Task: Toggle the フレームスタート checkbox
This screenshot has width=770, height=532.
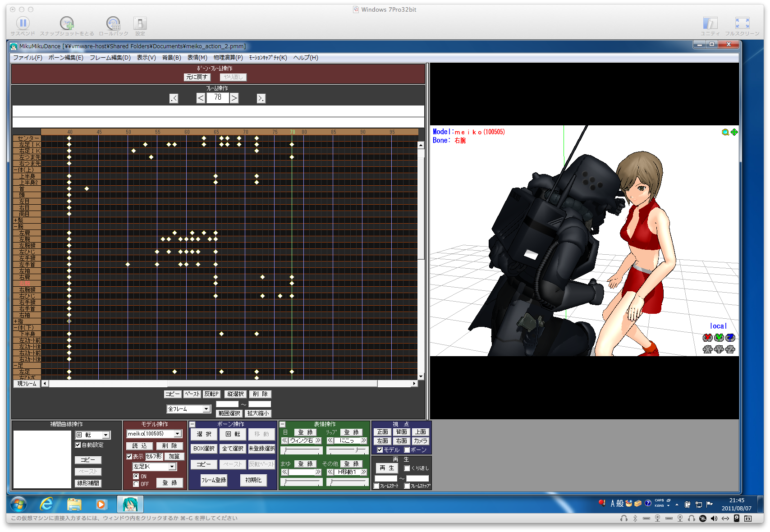Action: [376, 486]
